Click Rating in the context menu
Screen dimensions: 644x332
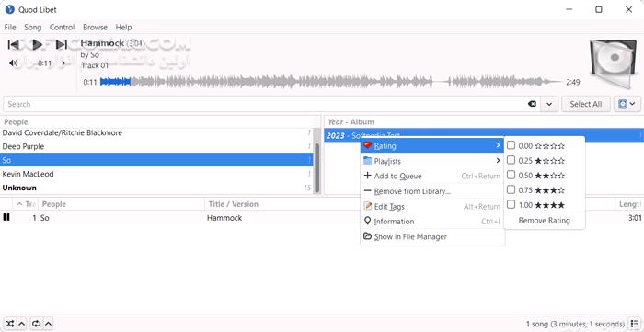432,145
